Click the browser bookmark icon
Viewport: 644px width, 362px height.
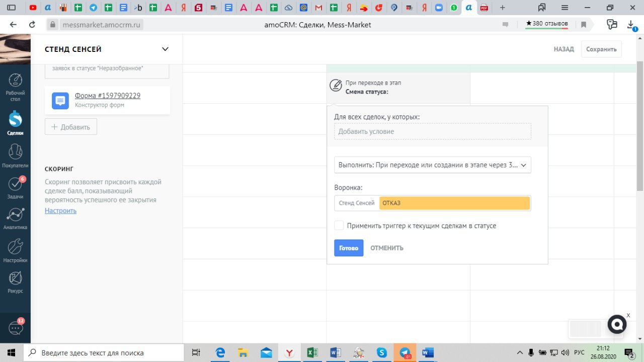(x=584, y=24)
